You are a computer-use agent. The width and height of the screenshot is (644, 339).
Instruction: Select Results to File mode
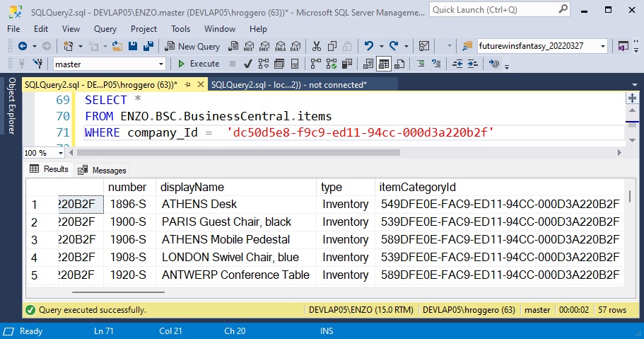pos(399,64)
